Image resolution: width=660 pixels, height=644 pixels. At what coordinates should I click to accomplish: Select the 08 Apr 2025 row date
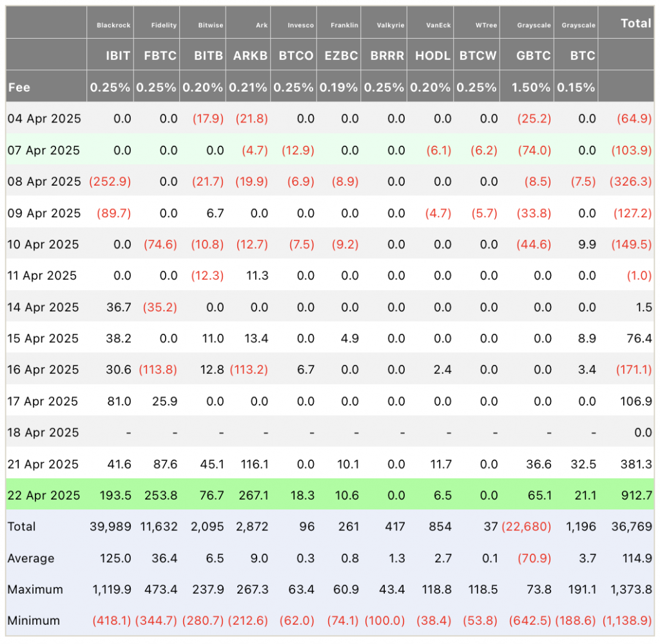44,181
